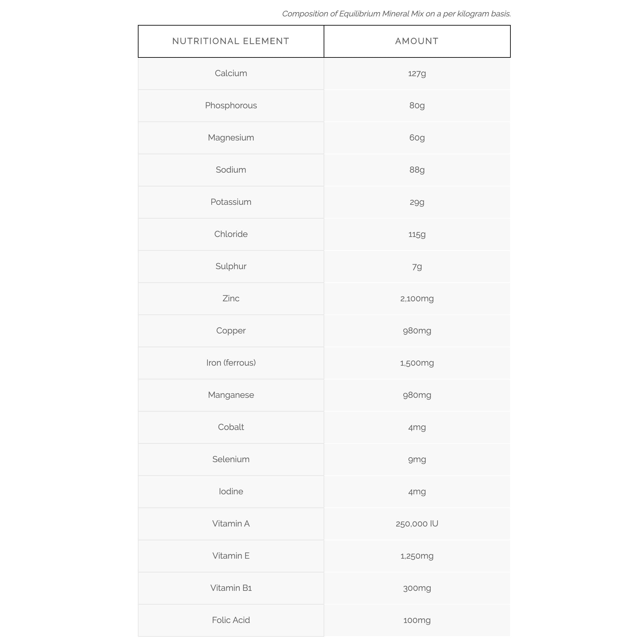Click the 7g sulphur amount

[417, 266]
